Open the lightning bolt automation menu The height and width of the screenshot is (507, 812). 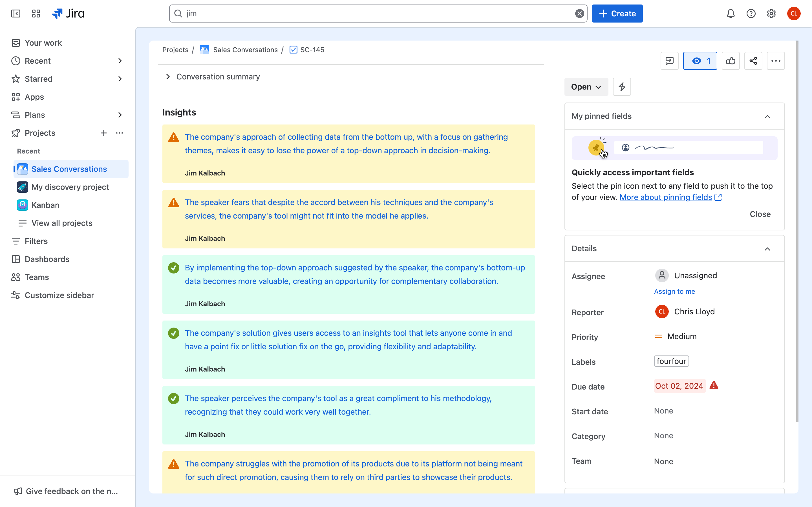pos(622,87)
